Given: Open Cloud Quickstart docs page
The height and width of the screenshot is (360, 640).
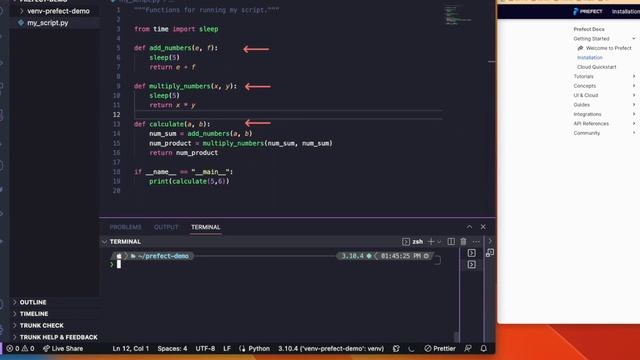Looking at the screenshot, I should tap(596, 67).
